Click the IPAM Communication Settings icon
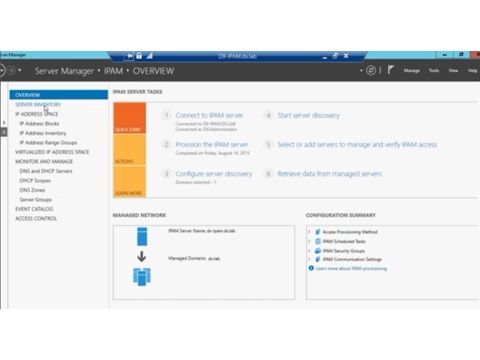The width and height of the screenshot is (480, 360). tap(318, 259)
